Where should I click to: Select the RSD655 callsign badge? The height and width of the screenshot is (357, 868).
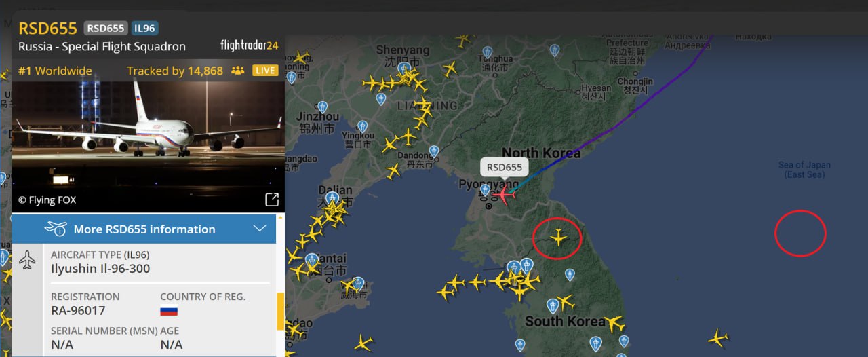click(x=106, y=28)
